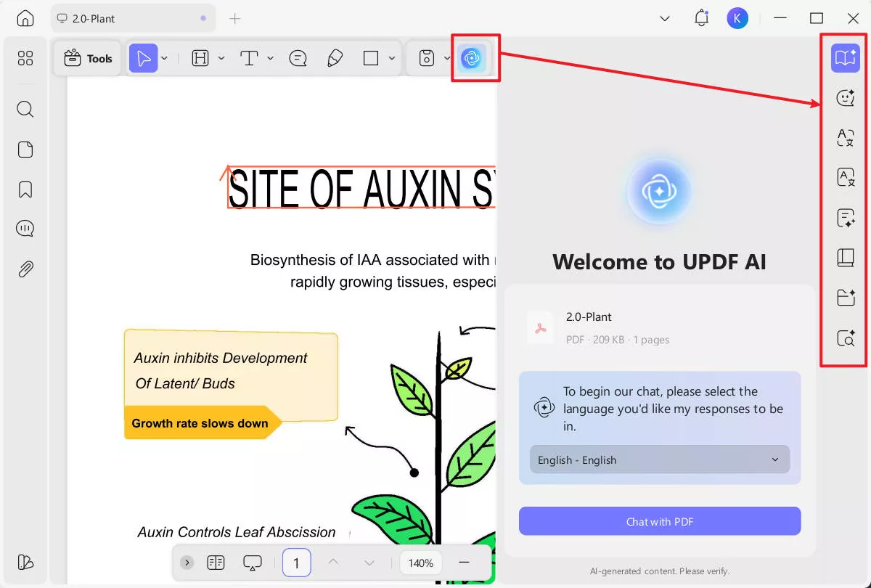Open notifications via the bell icon
871x588 pixels.
[701, 17]
